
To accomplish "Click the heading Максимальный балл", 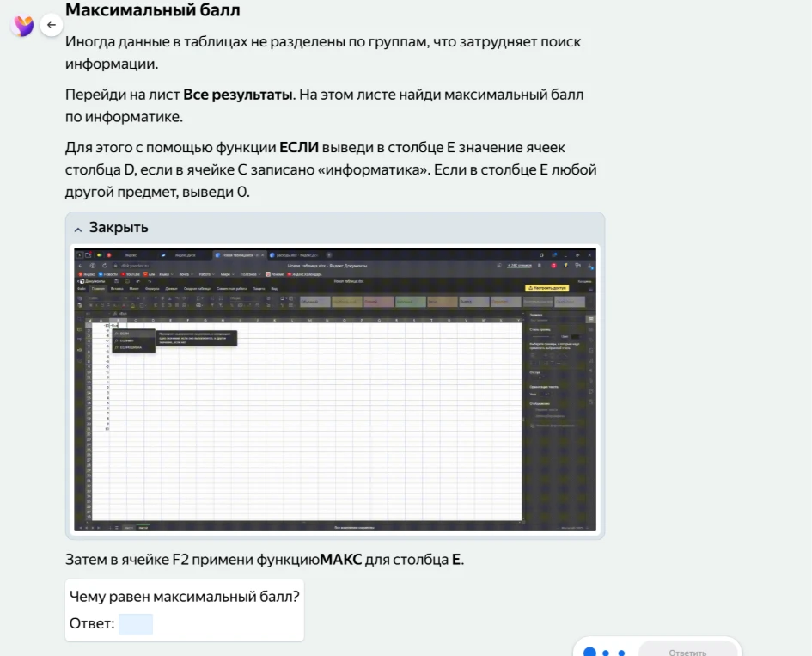I will click(153, 9).
